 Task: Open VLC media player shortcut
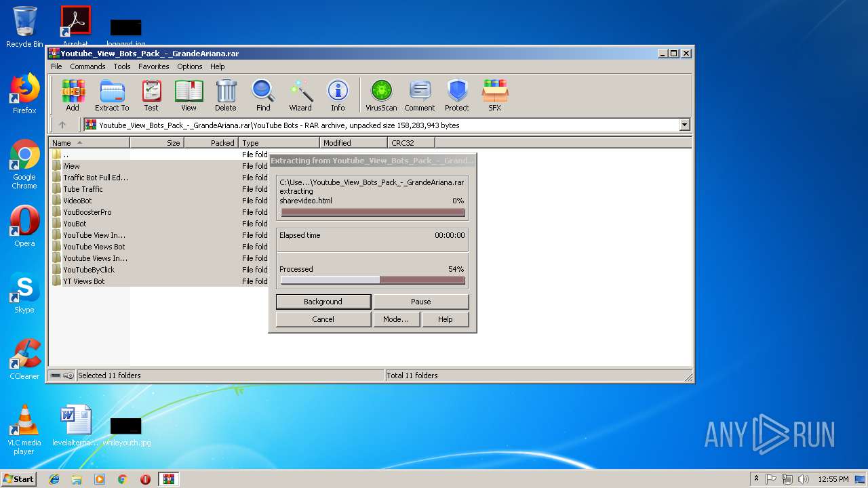24,430
